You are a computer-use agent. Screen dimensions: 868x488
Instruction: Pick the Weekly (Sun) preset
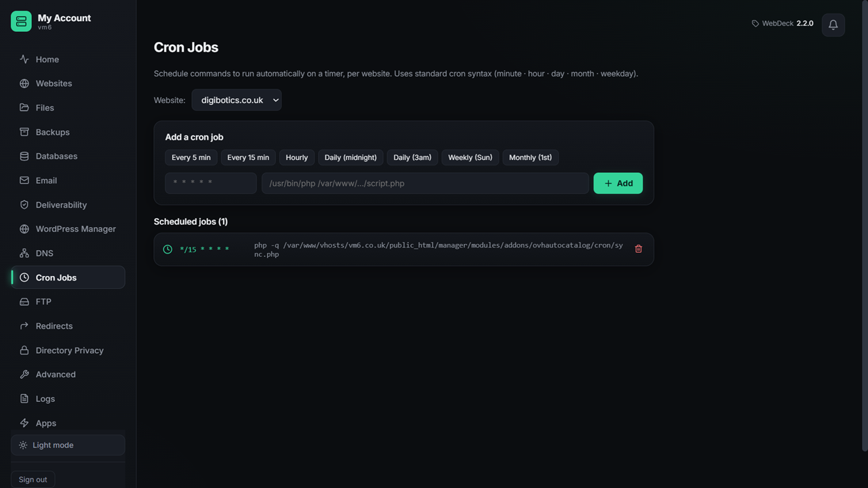(470, 157)
